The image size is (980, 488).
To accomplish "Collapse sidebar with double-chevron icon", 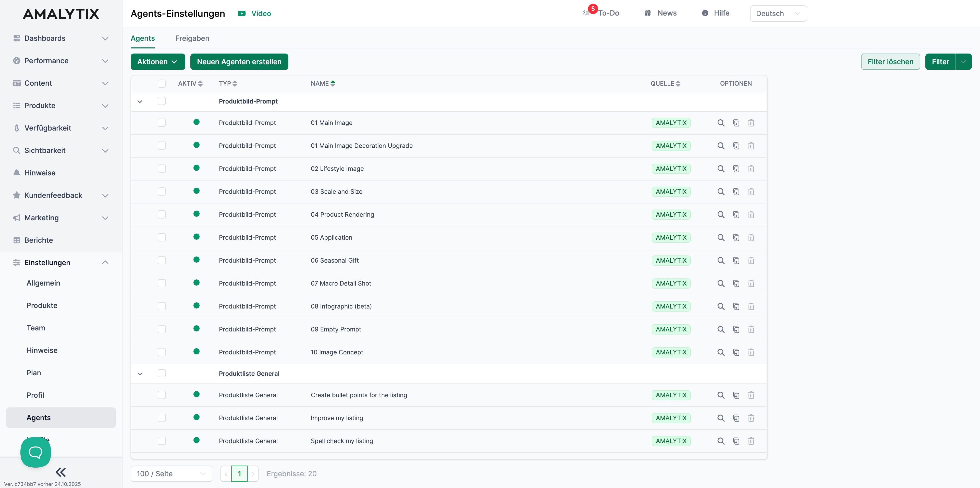I will (x=60, y=472).
